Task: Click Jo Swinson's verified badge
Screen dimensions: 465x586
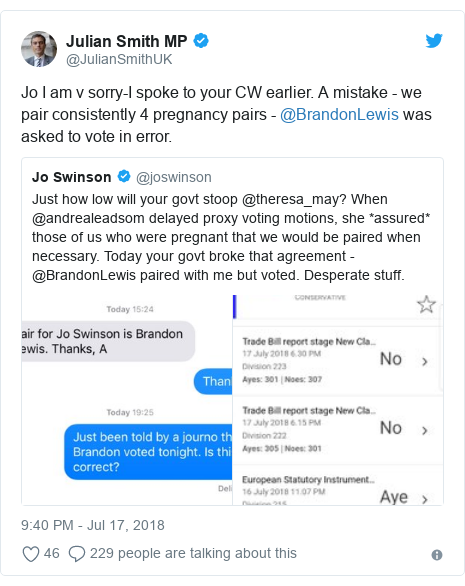Action: click(x=124, y=176)
